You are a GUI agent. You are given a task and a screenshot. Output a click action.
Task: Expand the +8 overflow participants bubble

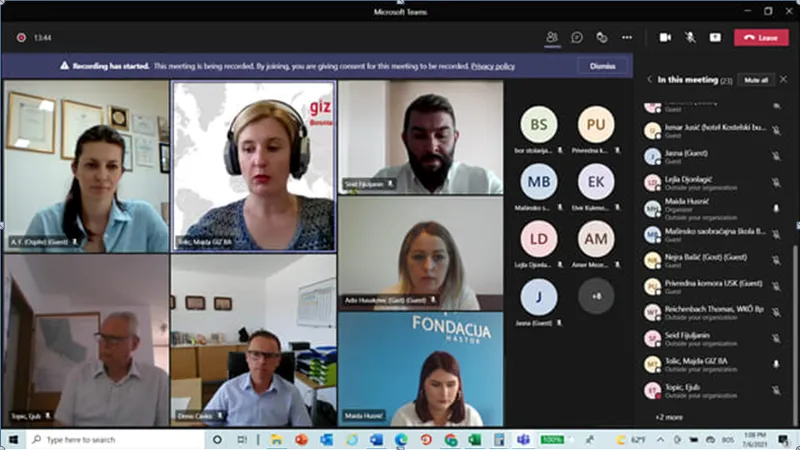[x=596, y=296]
